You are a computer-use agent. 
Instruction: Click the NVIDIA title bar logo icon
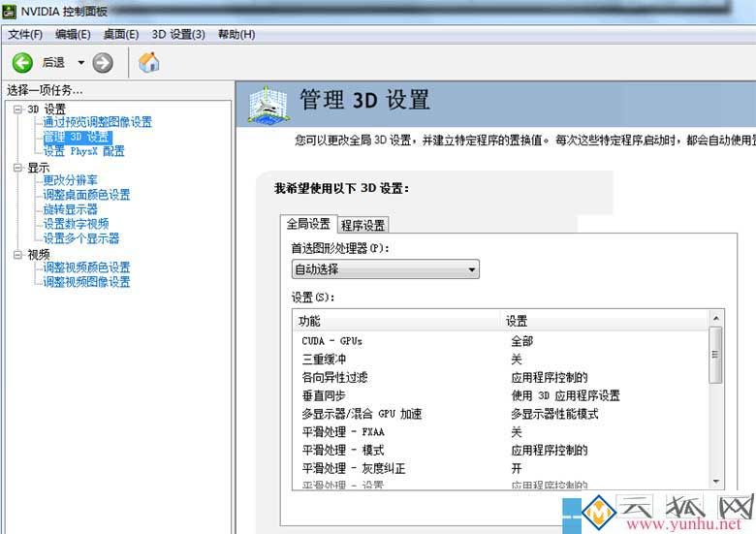click(9, 11)
